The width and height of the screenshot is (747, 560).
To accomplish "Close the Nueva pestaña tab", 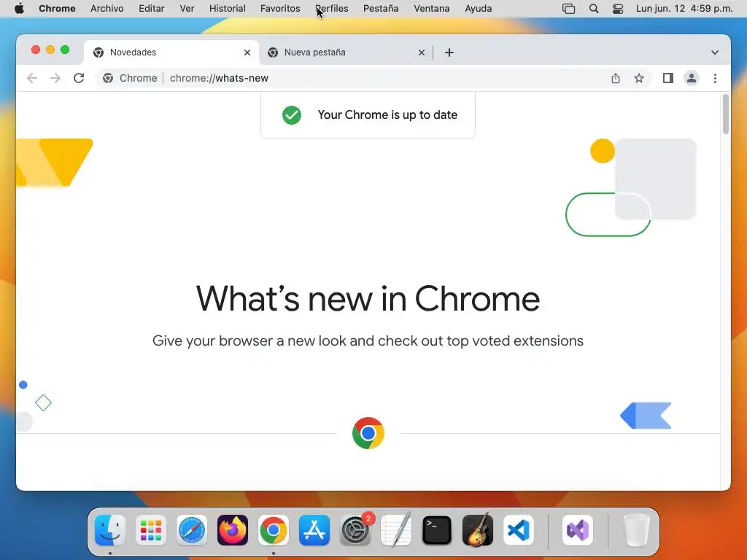I will click(x=422, y=52).
